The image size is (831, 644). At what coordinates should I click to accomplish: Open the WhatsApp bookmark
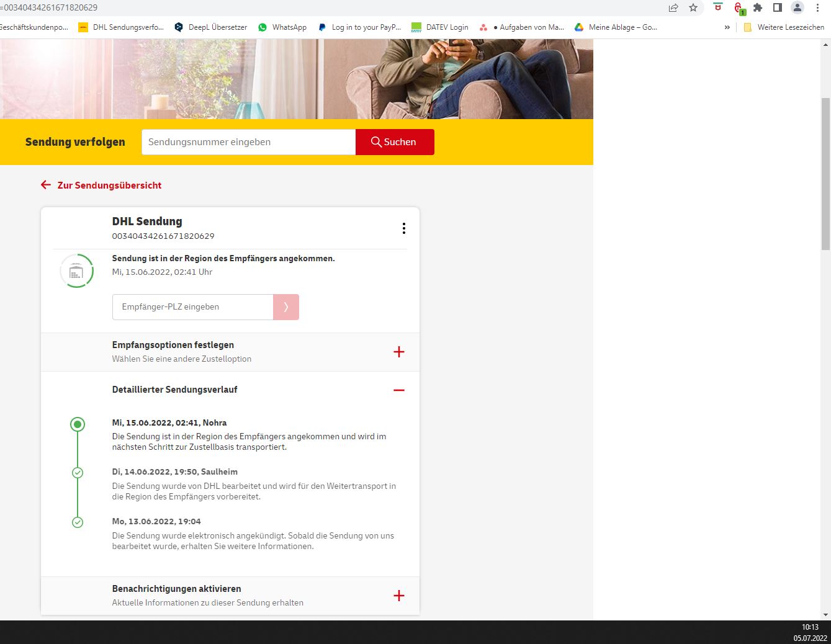[282, 27]
